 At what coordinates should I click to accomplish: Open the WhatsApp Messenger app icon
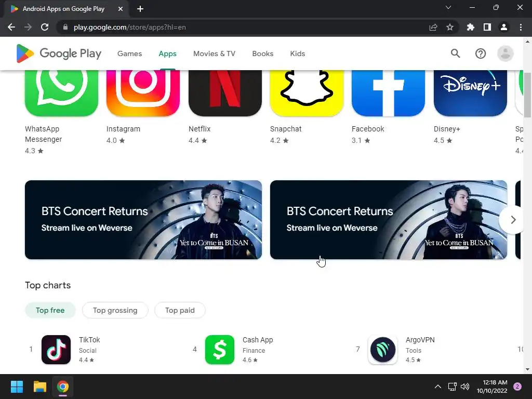tap(61, 93)
